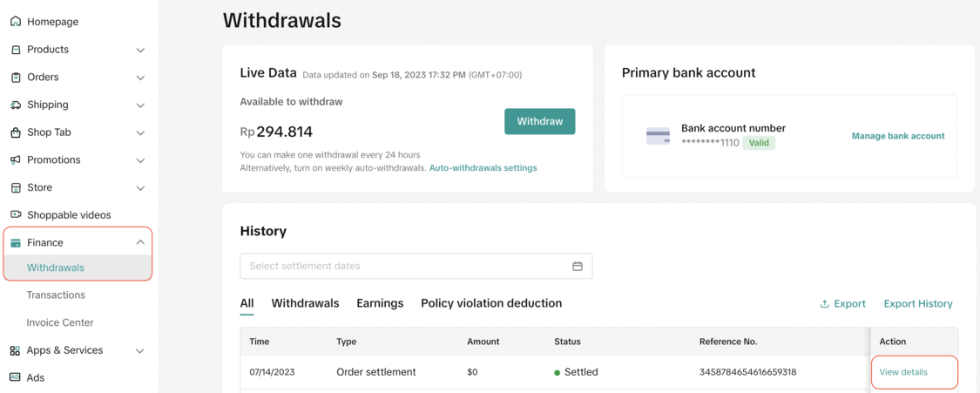980x393 pixels.
Task: Open Auto-withdrawals settings link
Action: tap(483, 168)
